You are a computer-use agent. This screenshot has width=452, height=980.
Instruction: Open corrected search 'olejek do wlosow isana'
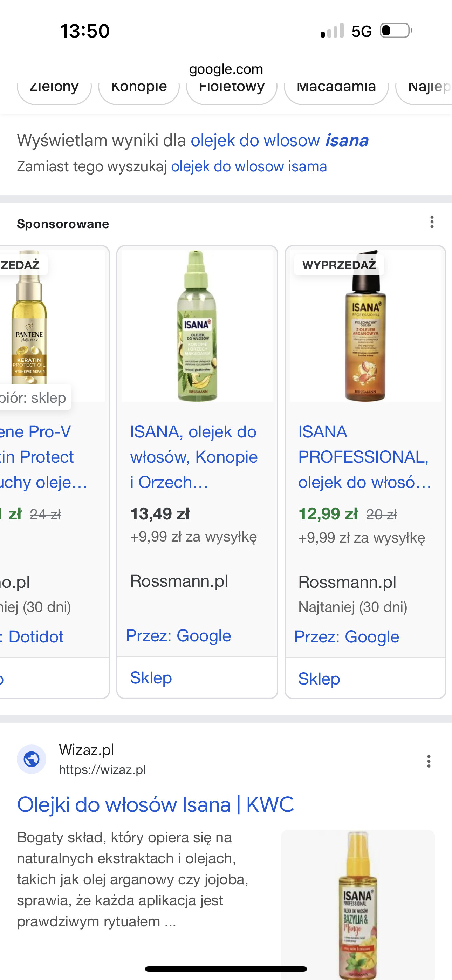279,141
